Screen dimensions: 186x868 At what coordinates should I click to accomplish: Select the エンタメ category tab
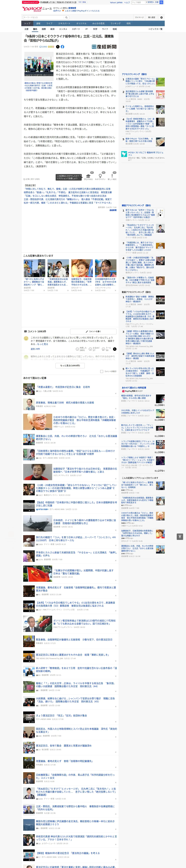pos(63,29)
